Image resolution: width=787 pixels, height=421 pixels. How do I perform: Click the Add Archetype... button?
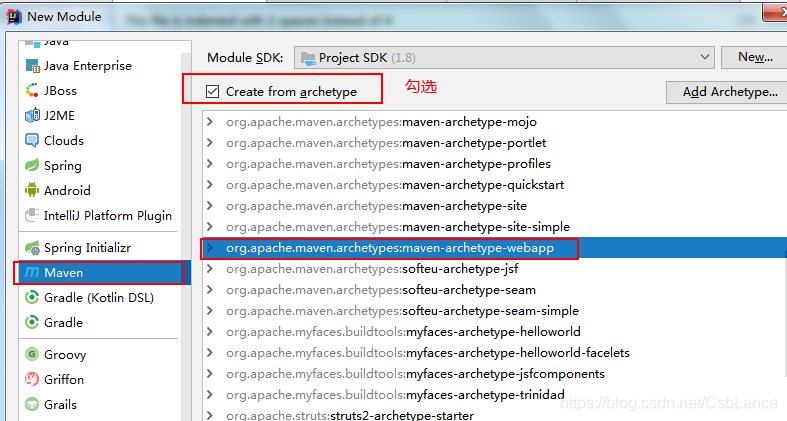click(x=727, y=92)
